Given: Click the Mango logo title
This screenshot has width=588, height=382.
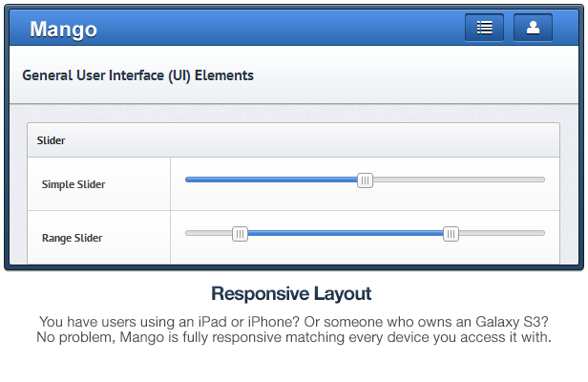Looking at the screenshot, I should pyautogui.click(x=63, y=30).
